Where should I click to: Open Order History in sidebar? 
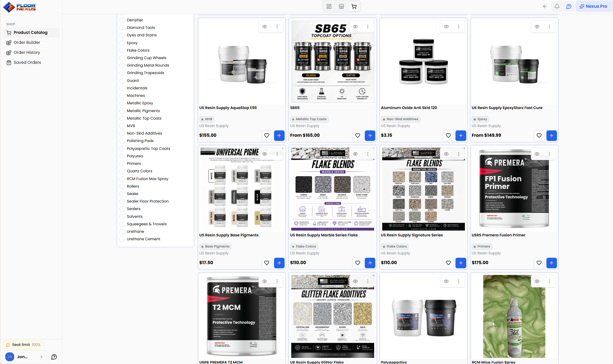pyautogui.click(x=31, y=52)
